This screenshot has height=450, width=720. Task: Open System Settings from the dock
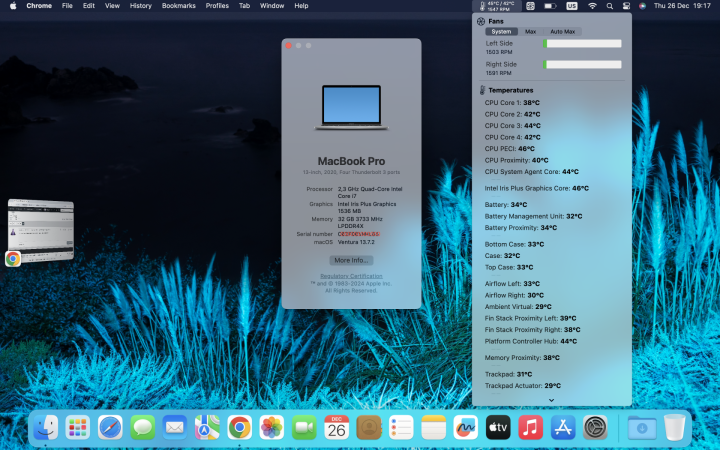[595, 427]
